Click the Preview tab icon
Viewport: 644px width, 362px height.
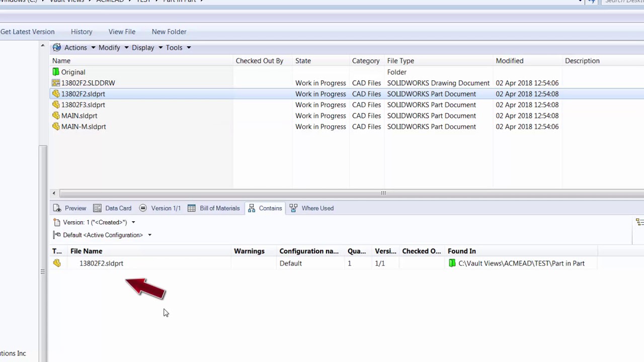click(57, 208)
